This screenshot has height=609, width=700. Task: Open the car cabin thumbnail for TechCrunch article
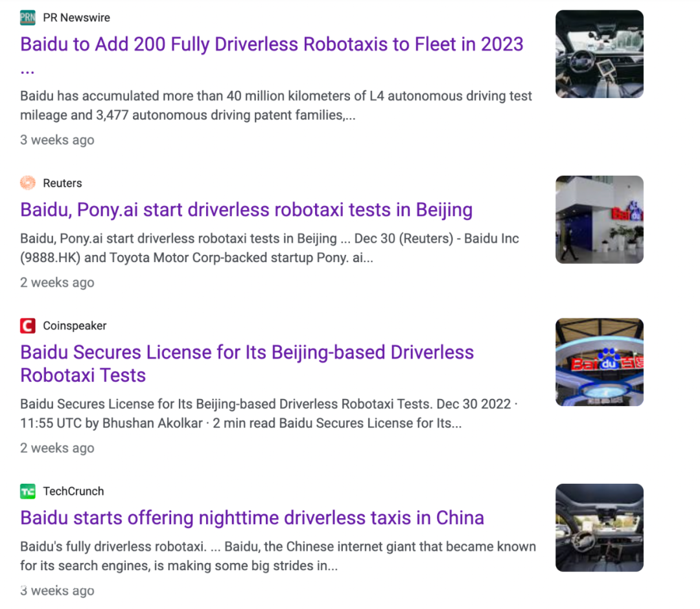pyautogui.click(x=599, y=528)
